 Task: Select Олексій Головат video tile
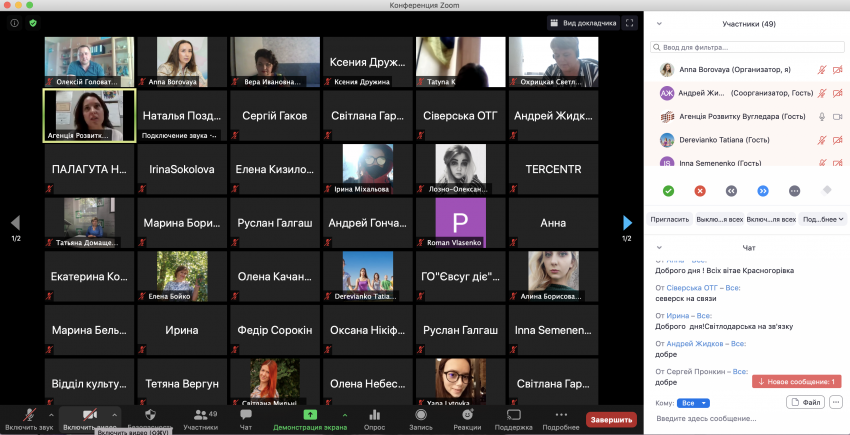point(89,62)
